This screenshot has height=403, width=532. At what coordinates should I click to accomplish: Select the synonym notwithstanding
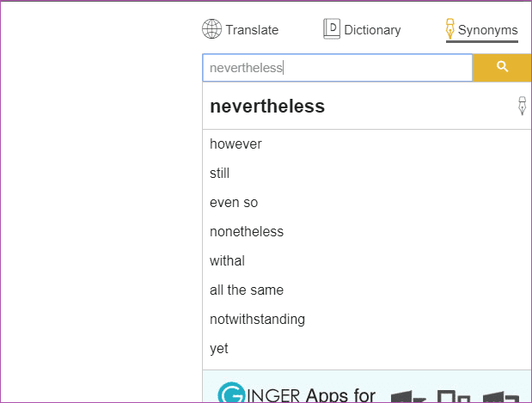click(258, 319)
